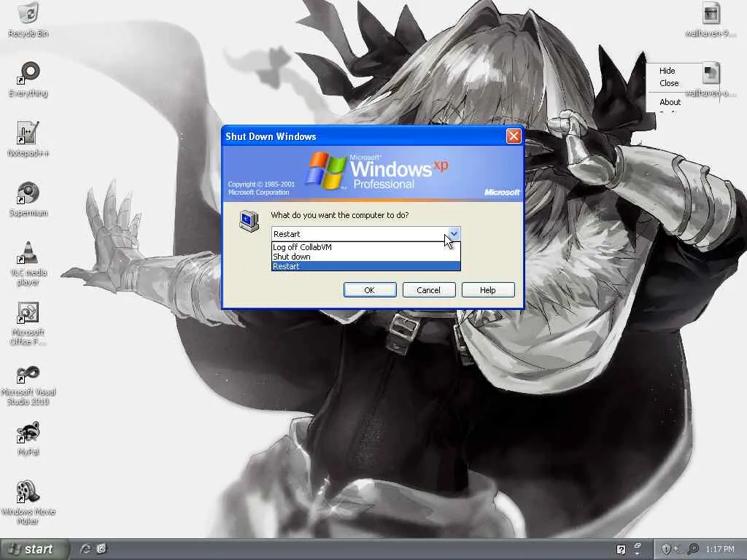Choose Shut down from the list
The height and width of the screenshot is (560, 747).
(x=366, y=257)
